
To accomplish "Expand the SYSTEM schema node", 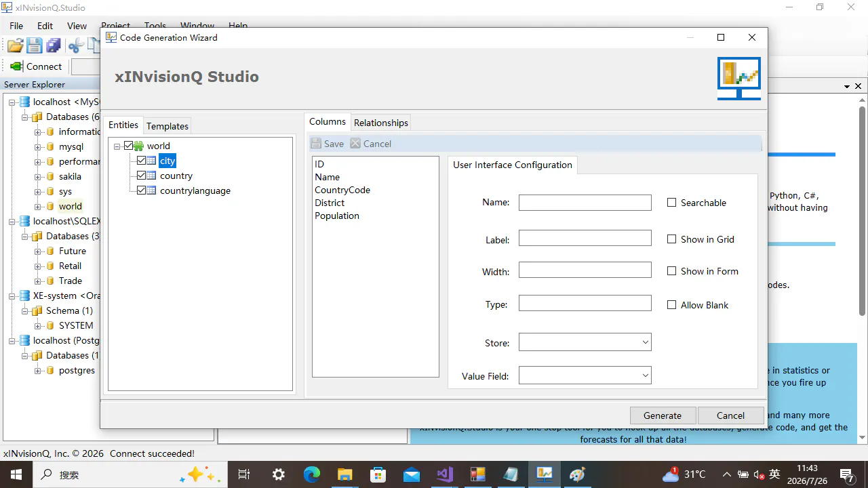I will point(38,325).
